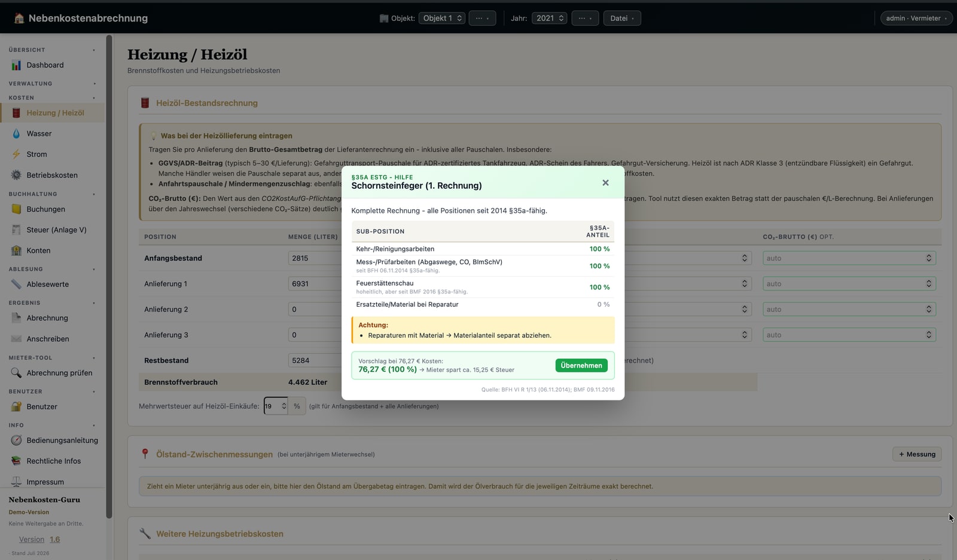Click the Kehr-/Reinigungsarbeiten row in dialog
The image size is (957, 560).
coord(483,249)
